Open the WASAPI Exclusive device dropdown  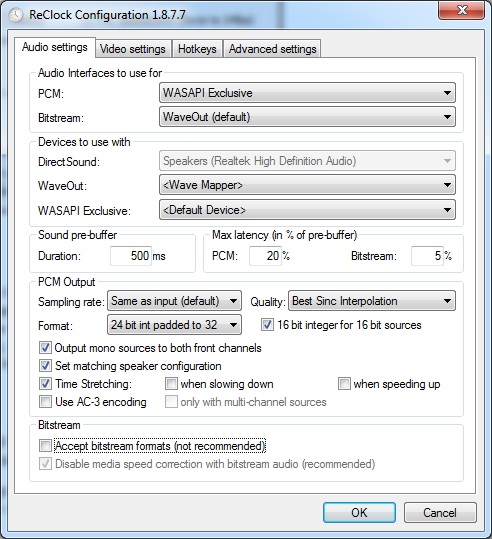coord(307,210)
